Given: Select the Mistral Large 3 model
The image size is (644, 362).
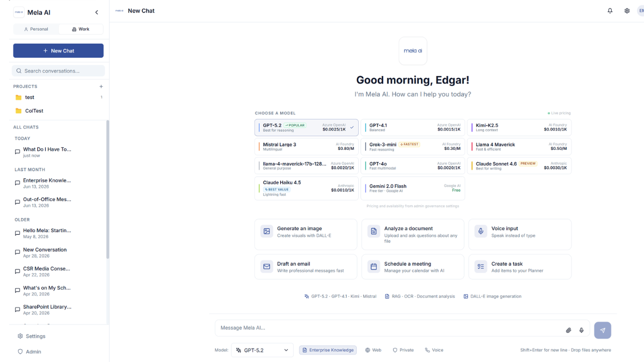Looking at the screenshot, I should click(306, 147).
